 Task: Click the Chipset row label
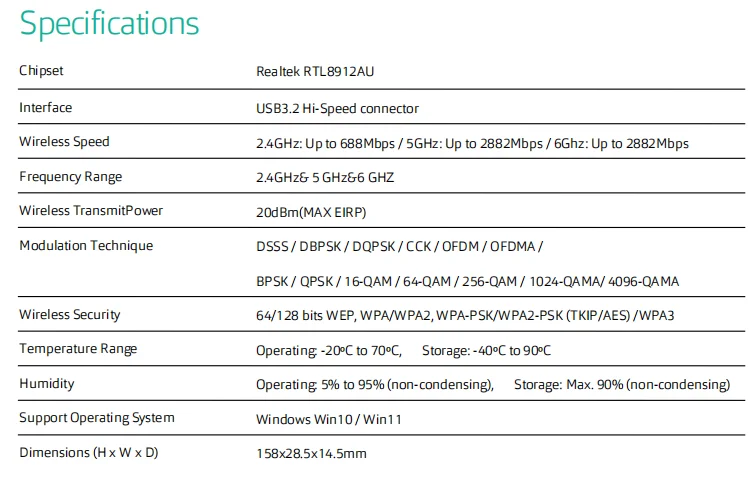point(41,71)
